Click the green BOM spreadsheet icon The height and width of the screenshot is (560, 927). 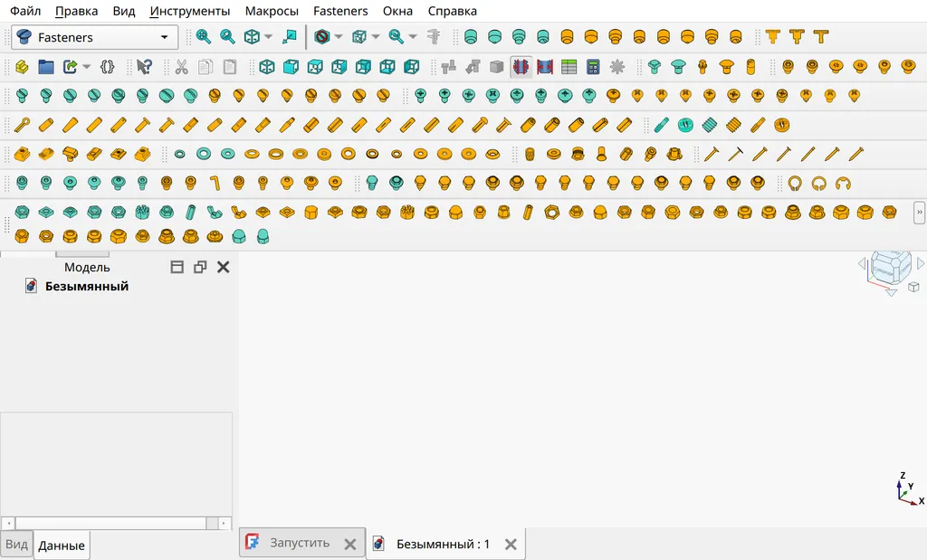[569, 67]
